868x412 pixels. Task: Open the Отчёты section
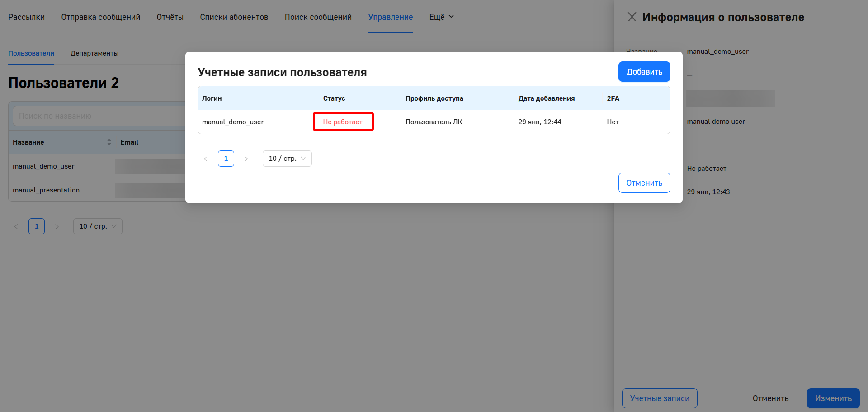click(x=170, y=17)
